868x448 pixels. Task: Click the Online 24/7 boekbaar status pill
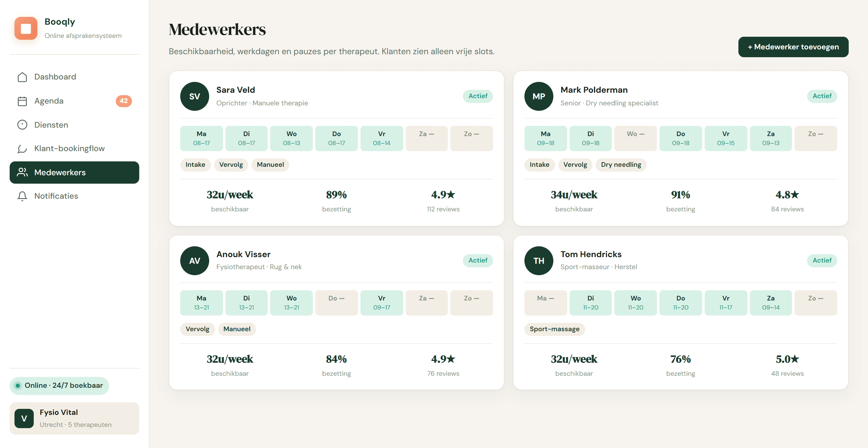[x=59, y=385]
